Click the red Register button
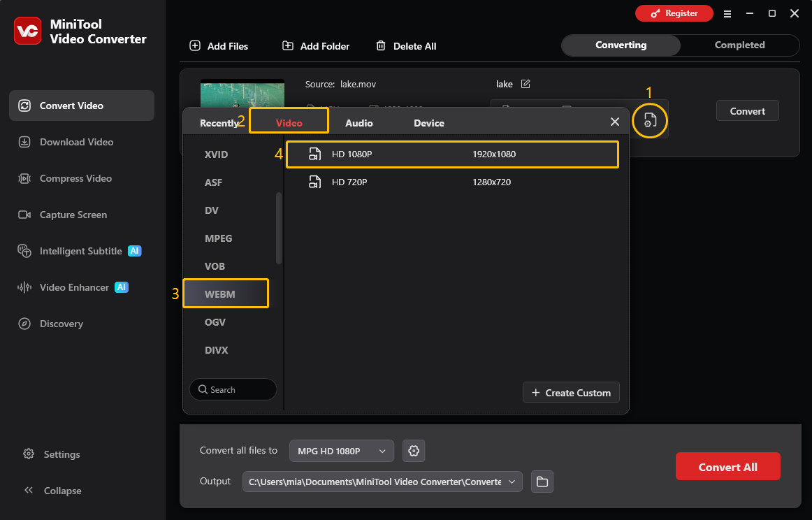 click(x=674, y=13)
